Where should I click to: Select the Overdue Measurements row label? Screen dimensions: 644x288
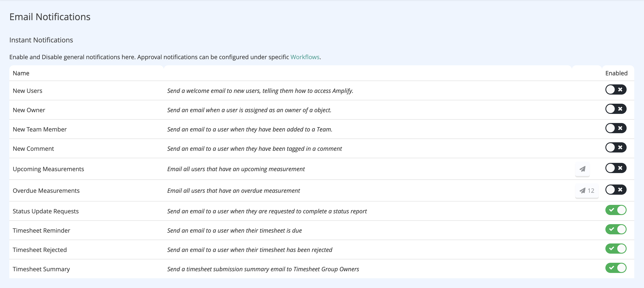point(46,190)
